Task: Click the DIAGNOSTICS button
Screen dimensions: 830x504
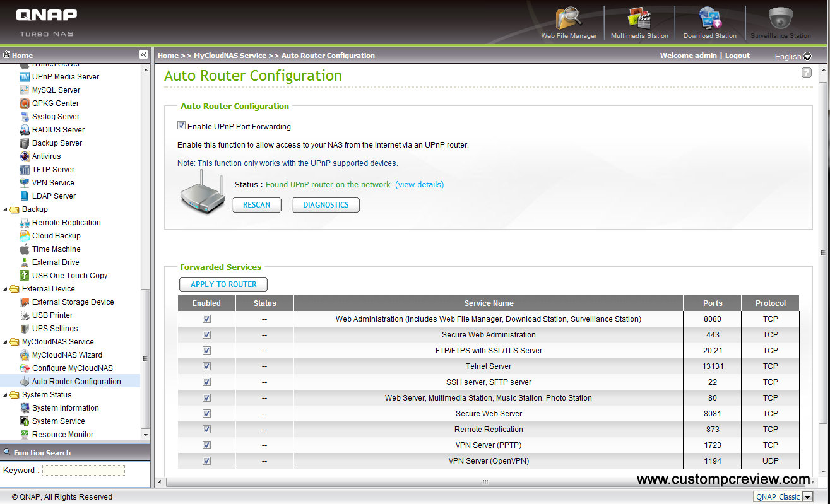Action: click(326, 205)
